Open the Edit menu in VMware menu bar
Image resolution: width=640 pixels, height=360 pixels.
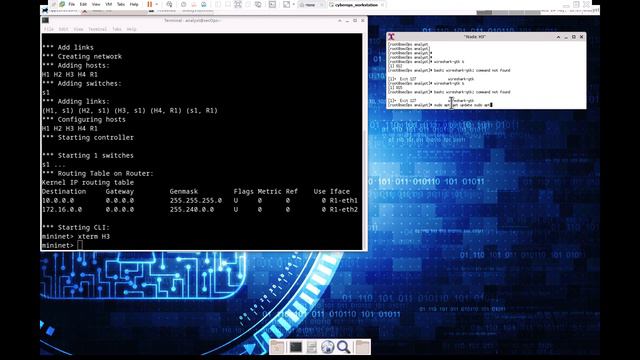coord(83,4)
